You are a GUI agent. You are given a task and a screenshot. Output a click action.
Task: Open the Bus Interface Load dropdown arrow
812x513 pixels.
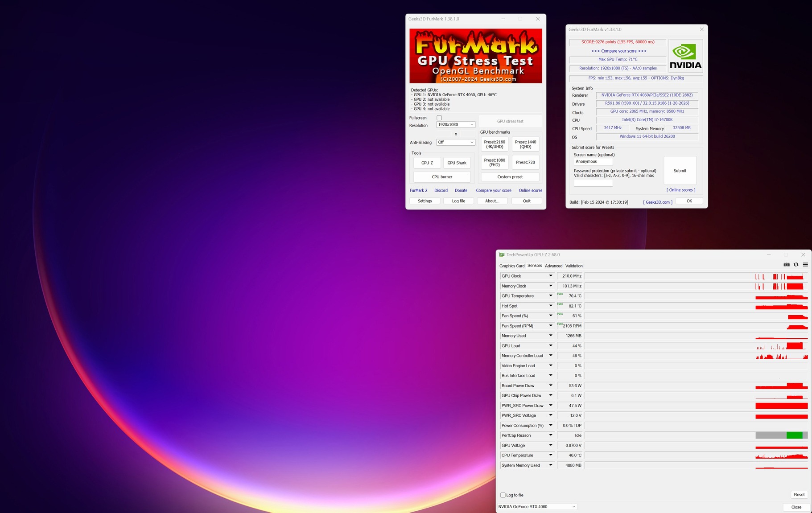(x=551, y=375)
